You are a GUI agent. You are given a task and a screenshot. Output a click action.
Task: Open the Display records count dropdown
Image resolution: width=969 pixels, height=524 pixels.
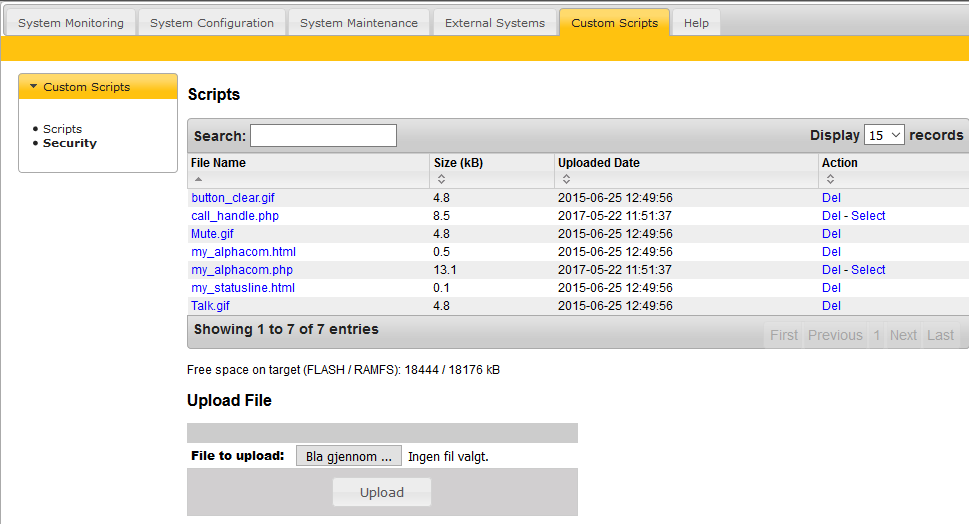point(884,135)
